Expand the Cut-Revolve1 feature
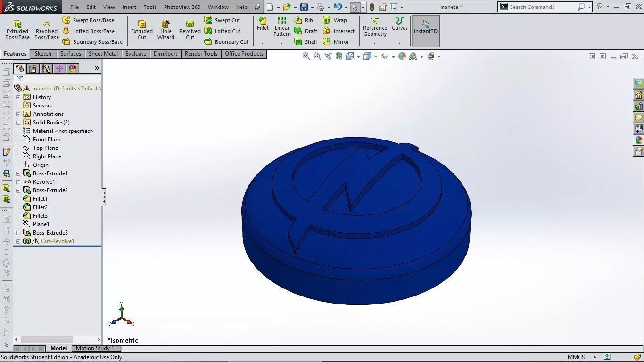The width and height of the screenshot is (644, 362). 18,241
